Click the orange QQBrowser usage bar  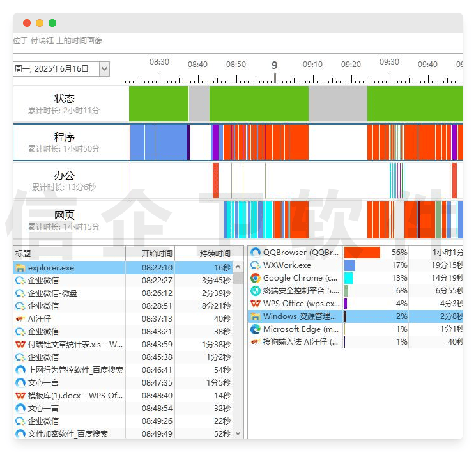point(362,253)
